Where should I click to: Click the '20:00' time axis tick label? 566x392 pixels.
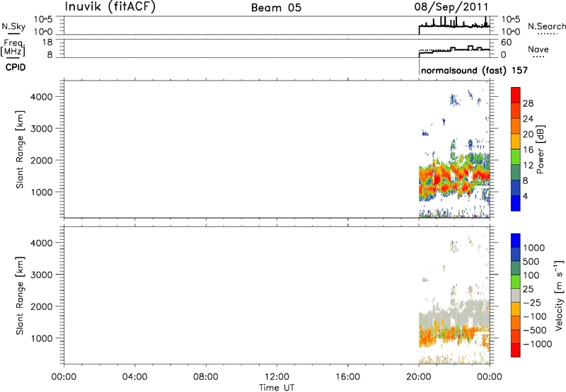[x=418, y=377]
